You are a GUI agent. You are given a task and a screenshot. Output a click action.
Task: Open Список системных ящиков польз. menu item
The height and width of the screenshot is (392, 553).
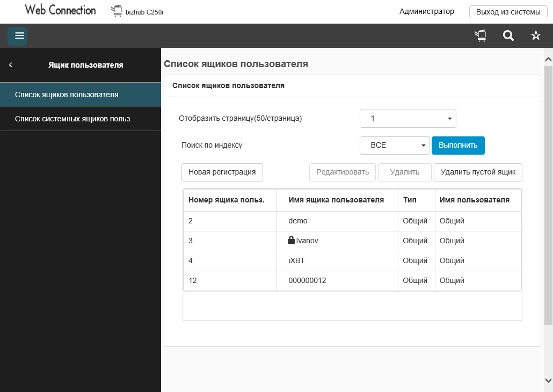pos(74,119)
